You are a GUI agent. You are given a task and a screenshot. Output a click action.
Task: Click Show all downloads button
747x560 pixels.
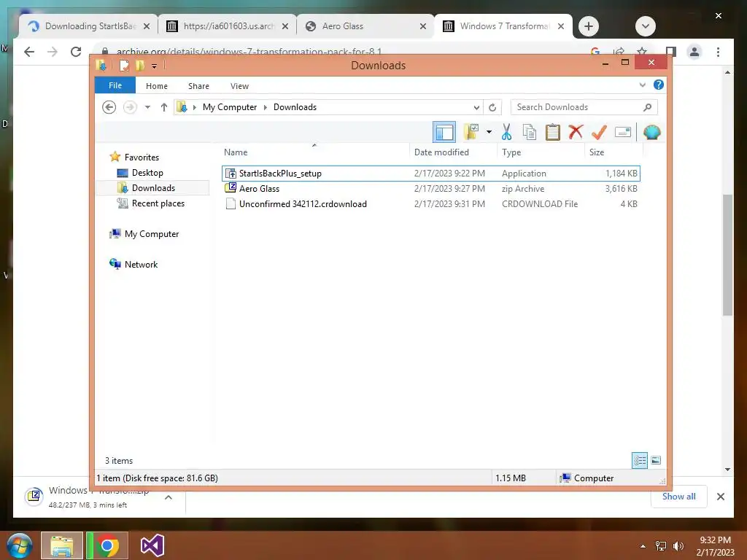click(x=679, y=497)
